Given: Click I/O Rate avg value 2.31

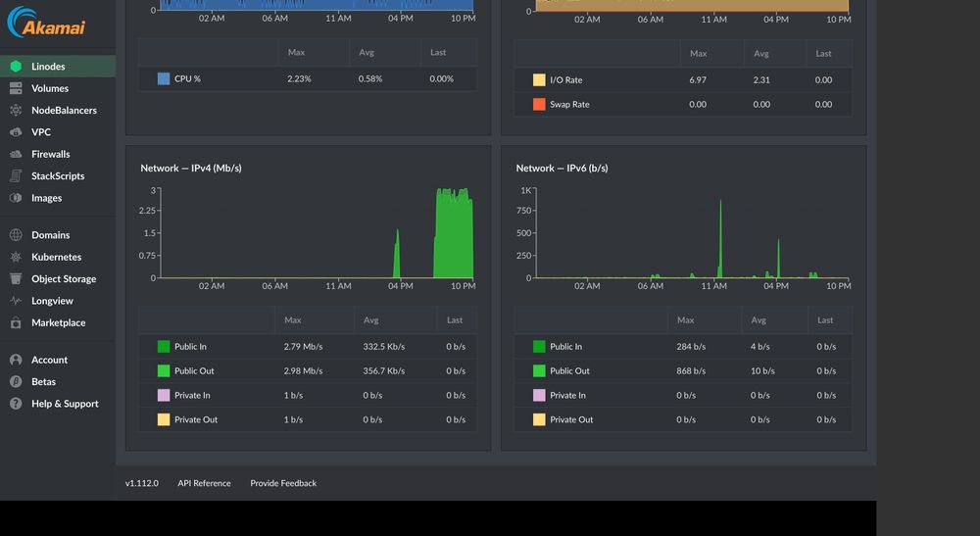Looking at the screenshot, I should pyautogui.click(x=761, y=80).
